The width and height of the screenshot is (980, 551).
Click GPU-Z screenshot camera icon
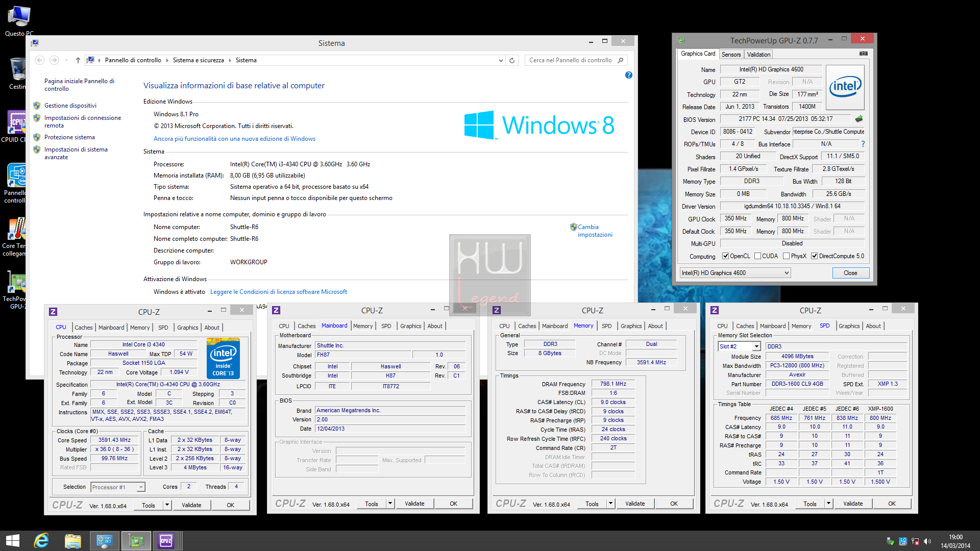(863, 53)
